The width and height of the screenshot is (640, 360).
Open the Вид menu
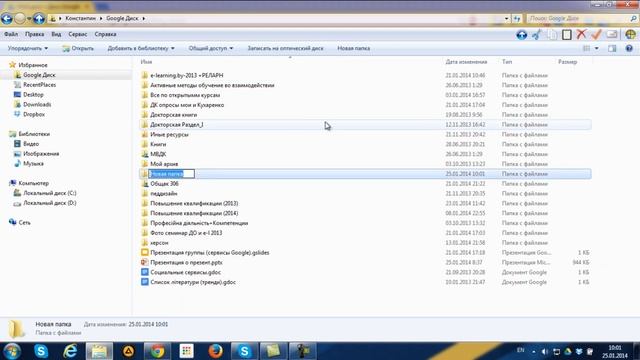pos(56,34)
